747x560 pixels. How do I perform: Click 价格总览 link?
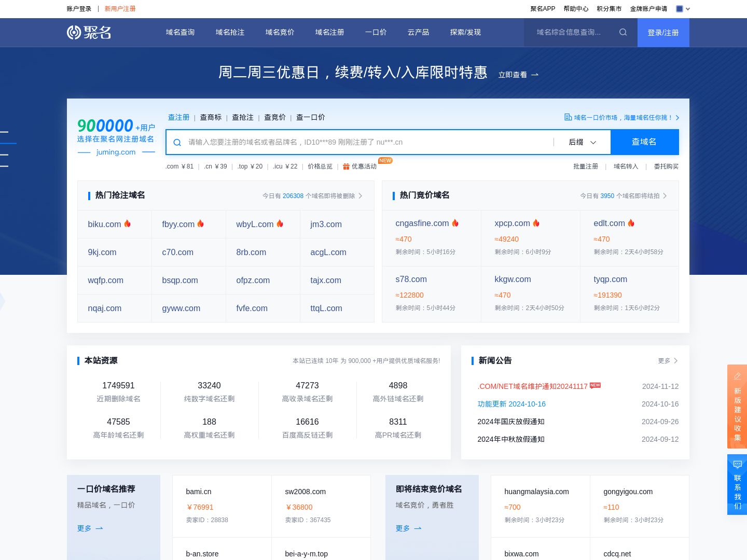[320, 166]
